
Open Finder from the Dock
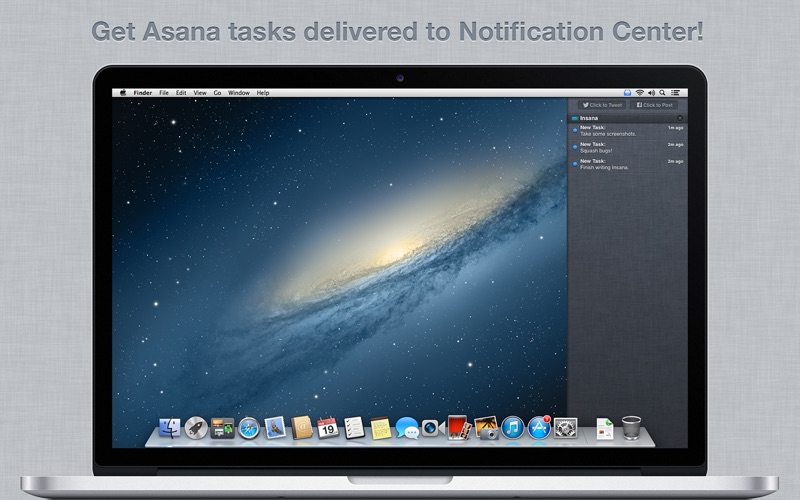pos(169,428)
